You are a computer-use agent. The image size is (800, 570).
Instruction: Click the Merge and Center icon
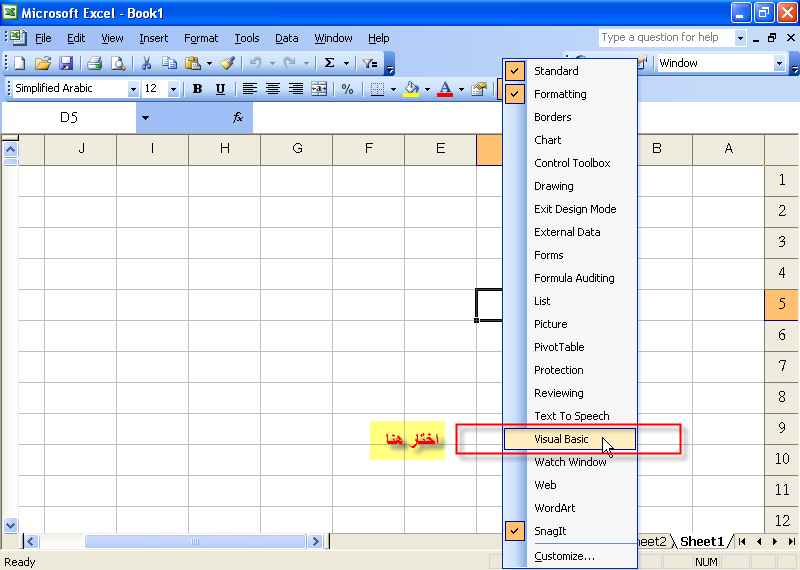point(319,89)
